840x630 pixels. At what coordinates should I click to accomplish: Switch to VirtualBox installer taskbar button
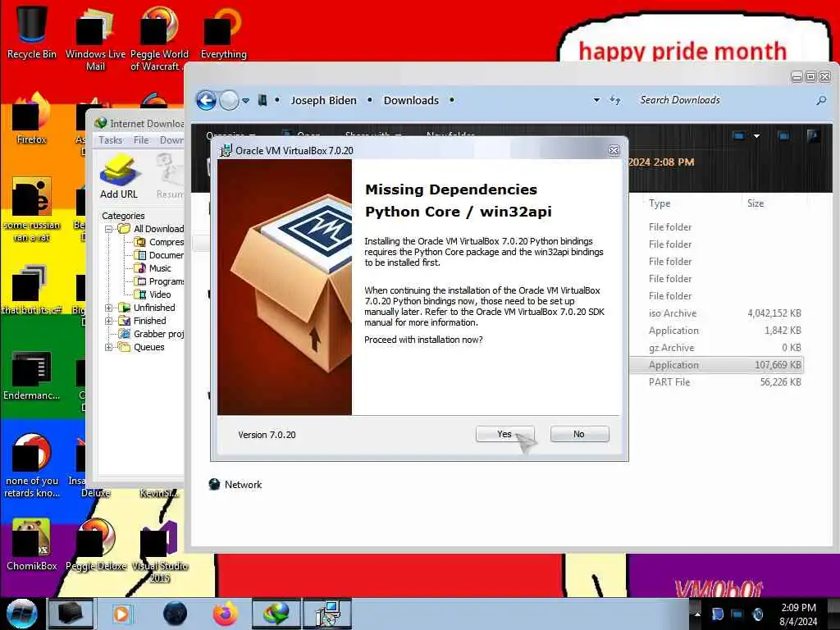327,614
